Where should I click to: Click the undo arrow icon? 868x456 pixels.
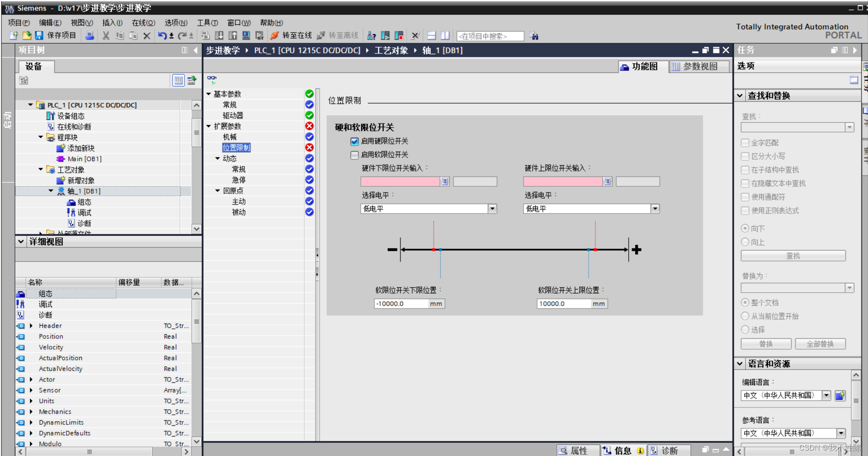[162, 35]
